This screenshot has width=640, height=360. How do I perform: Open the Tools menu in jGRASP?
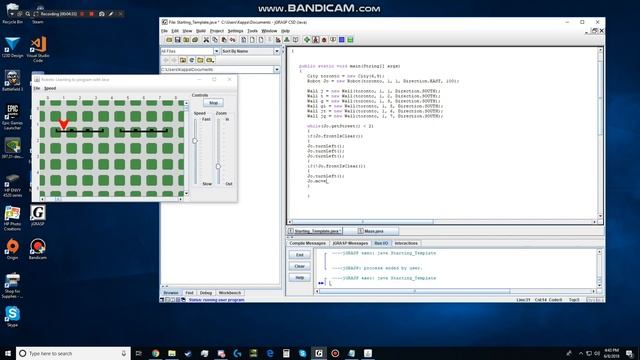click(252, 31)
